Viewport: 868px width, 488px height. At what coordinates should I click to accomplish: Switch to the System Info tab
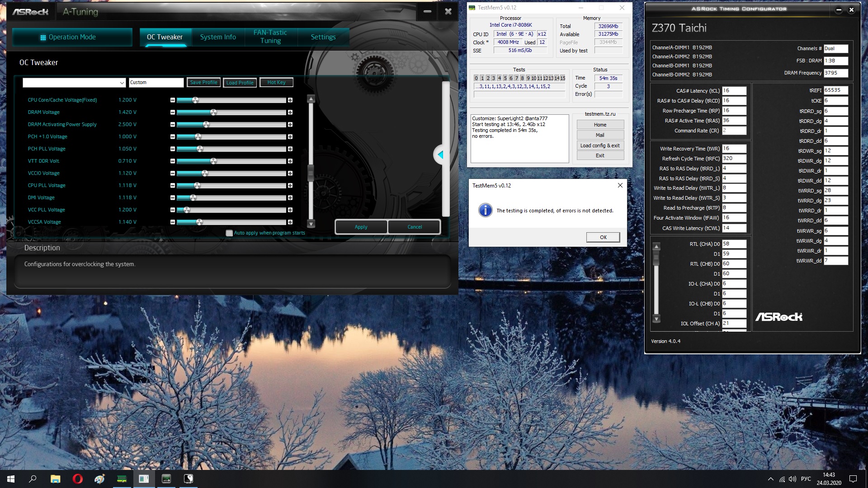pyautogui.click(x=218, y=37)
